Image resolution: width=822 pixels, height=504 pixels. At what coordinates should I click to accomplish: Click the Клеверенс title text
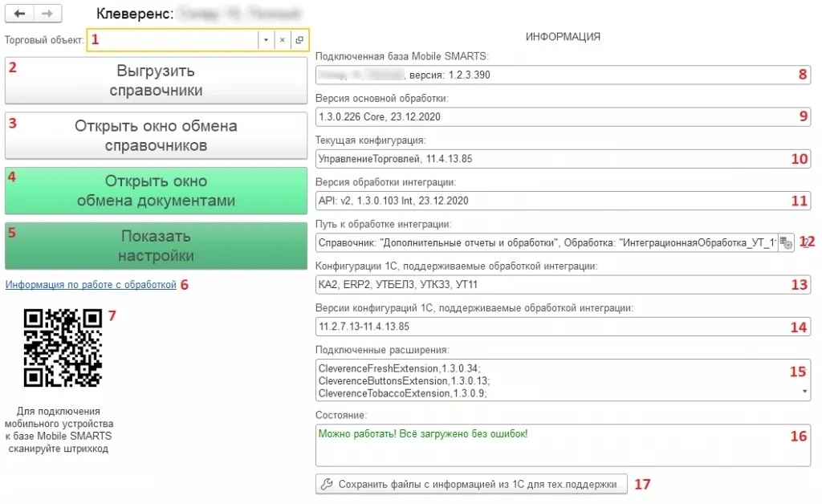[x=135, y=14]
